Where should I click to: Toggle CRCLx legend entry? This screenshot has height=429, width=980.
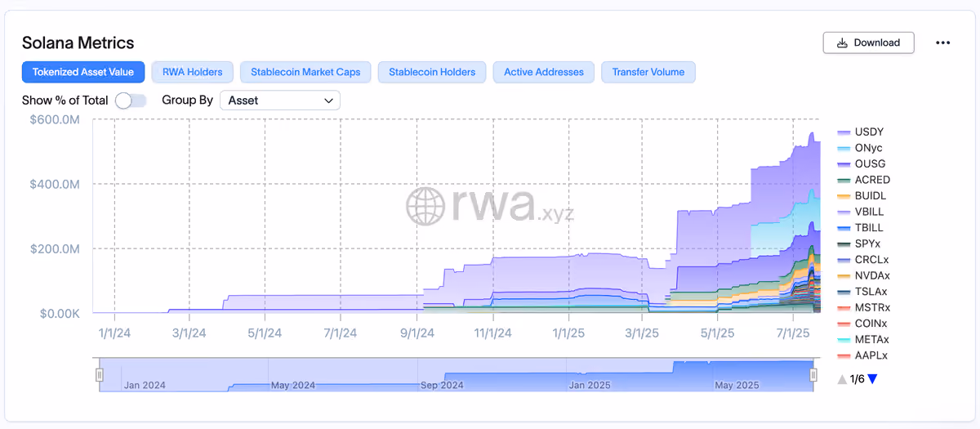[863, 259]
